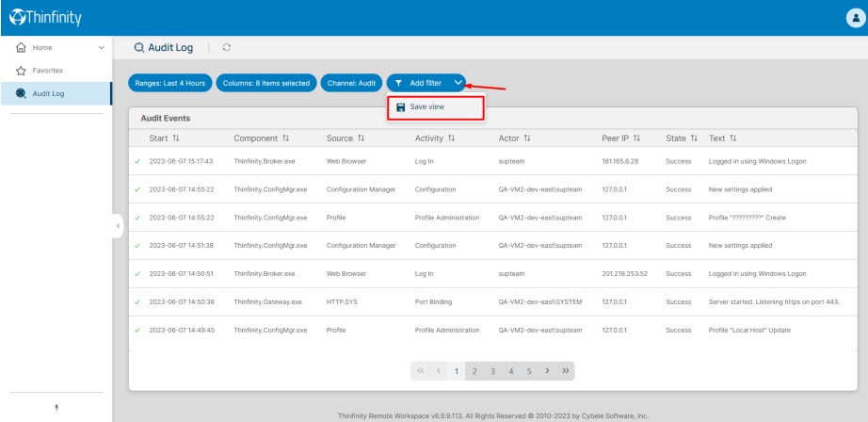
Task: Open the Add filter dropdown arrow
Action: pos(458,83)
